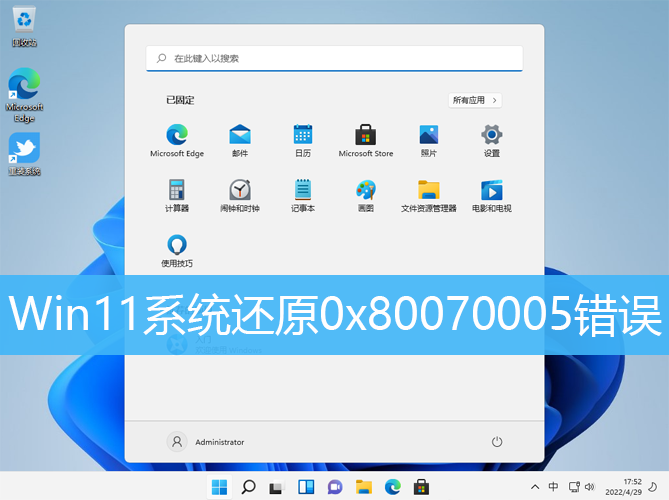Open the Recycle Bin on the desktop

point(24,19)
